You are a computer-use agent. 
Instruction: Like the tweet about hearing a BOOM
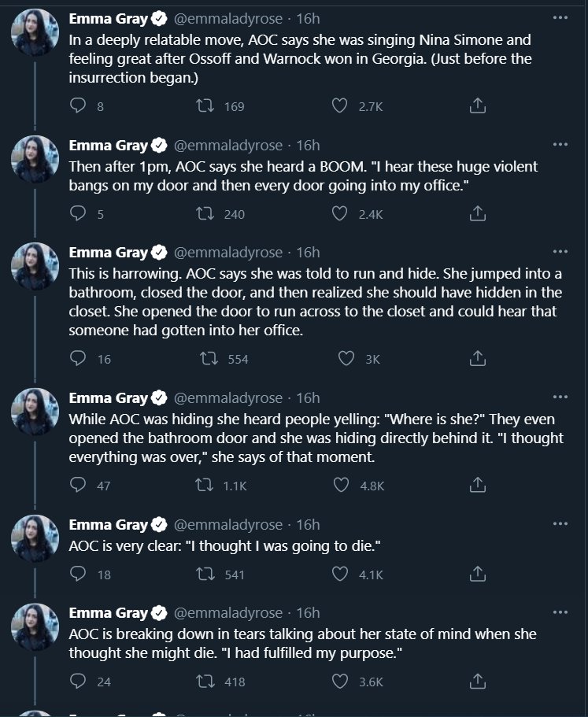point(340,213)
